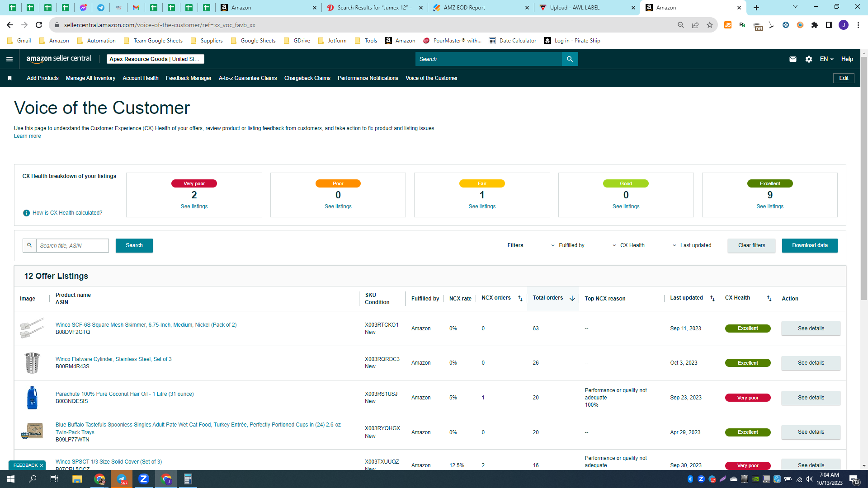Open the messages envelope icon
This screenshot has width=868, height=488.
[793, 59]
